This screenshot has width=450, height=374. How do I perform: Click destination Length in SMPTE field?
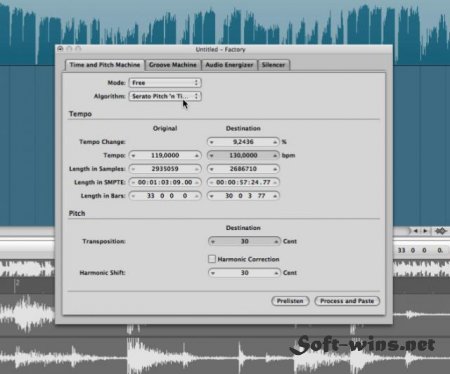click(x=243, y=182)
